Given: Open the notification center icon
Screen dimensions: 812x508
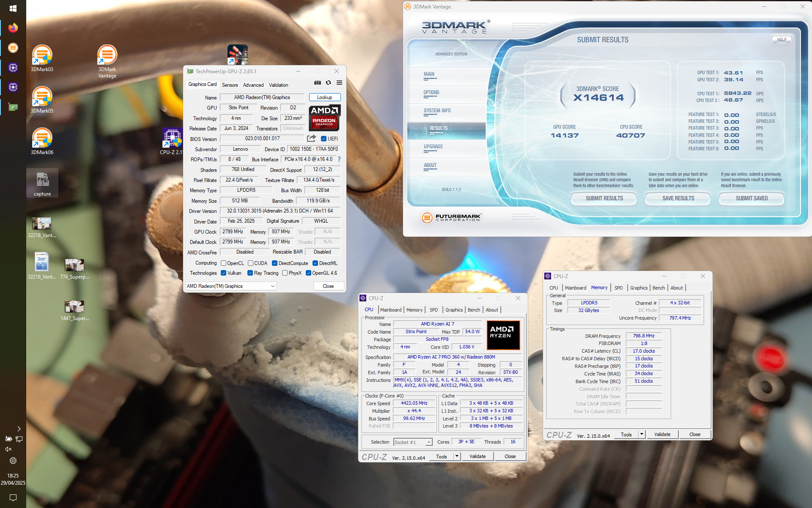Looking at the screenshot, I should tap(13, 498).
